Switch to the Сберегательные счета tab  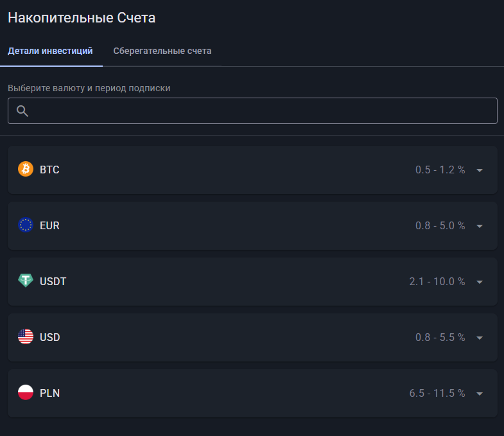162,51
